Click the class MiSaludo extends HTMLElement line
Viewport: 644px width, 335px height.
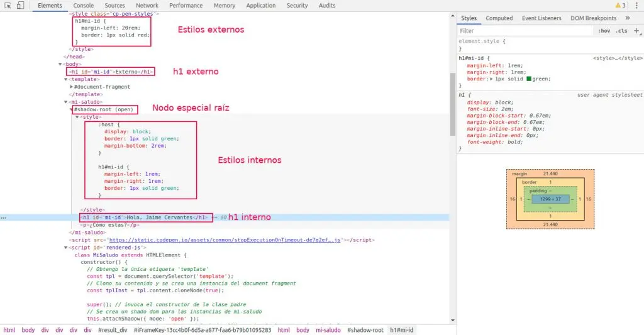(x=130, y=255)
